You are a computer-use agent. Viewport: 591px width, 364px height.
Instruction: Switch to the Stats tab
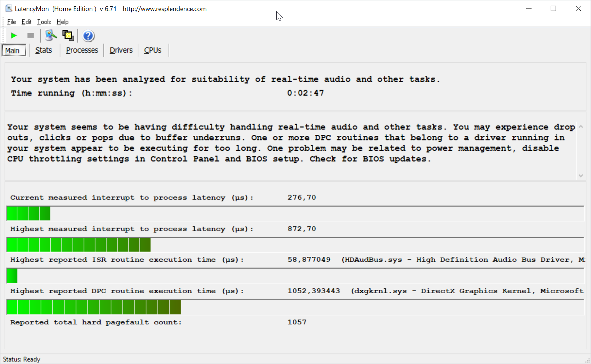(44, 50)
